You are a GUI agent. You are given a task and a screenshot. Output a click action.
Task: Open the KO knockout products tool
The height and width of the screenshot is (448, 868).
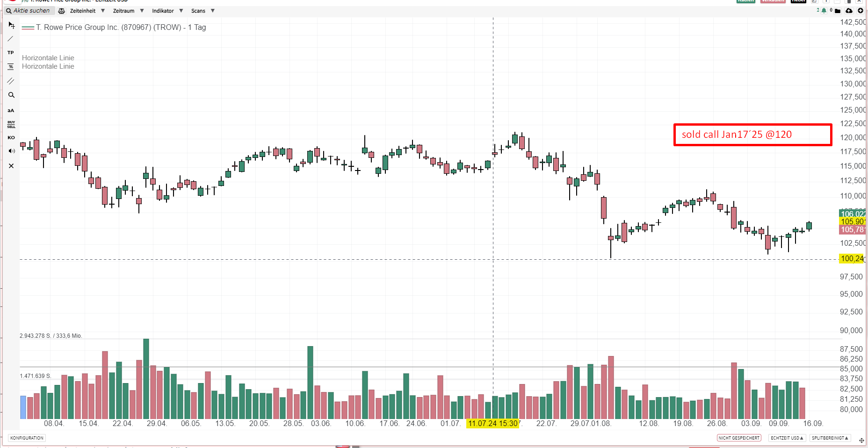[x=11, y=137]
